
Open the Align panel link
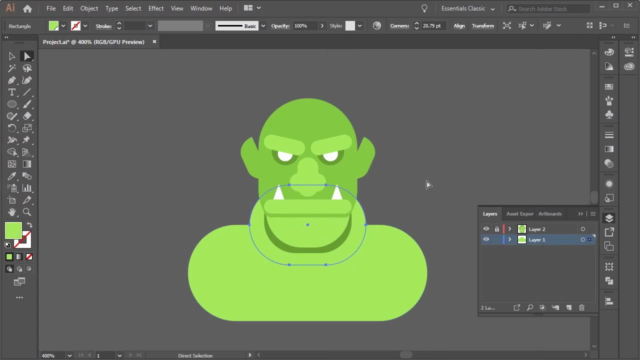click(459, 26)
